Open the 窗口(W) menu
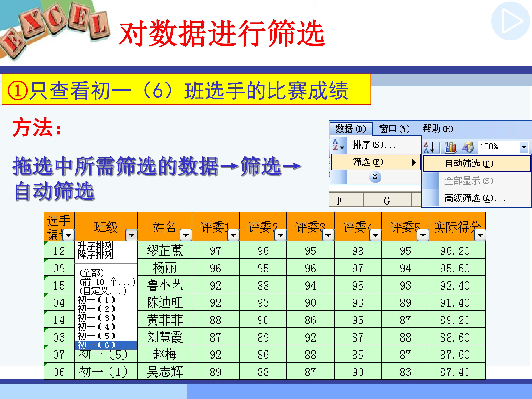Image resolution: width=532 pixels, height=399 pixels. pyautogui.click(x=394, y=129)
